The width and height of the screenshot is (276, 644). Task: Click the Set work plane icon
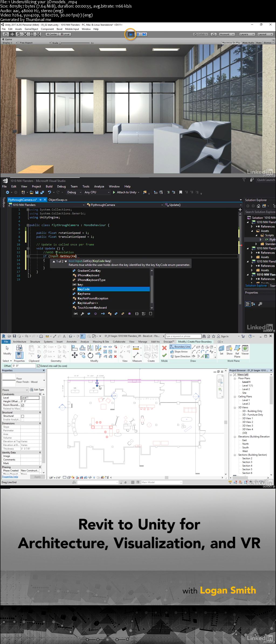point(221,350)
